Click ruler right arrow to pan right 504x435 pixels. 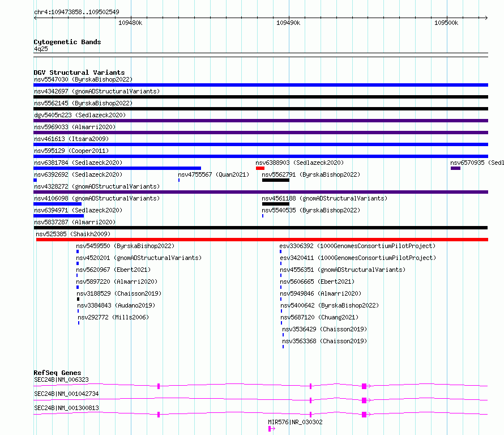(486, 18)
